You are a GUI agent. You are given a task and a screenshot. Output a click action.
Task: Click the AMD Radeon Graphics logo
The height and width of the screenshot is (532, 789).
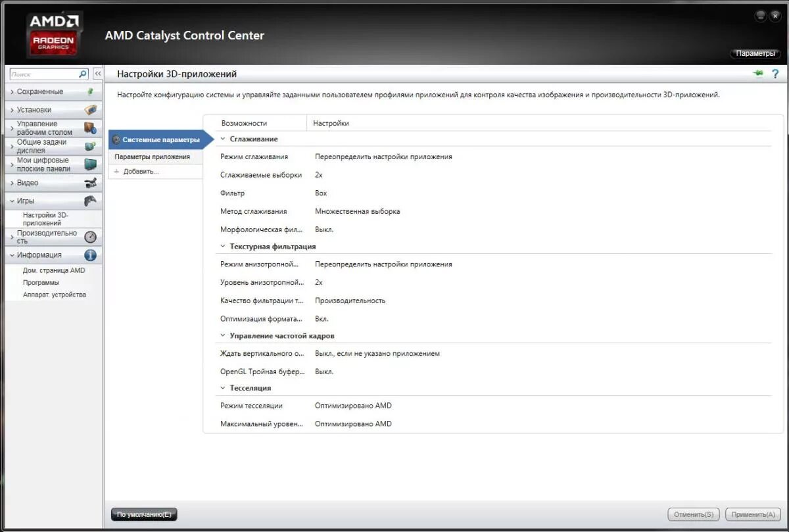click(54, 36)
